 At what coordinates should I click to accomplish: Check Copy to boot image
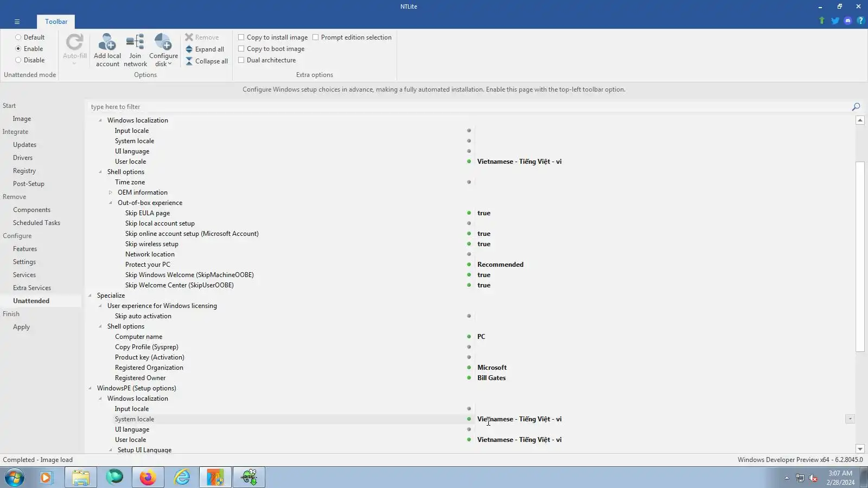241,49
